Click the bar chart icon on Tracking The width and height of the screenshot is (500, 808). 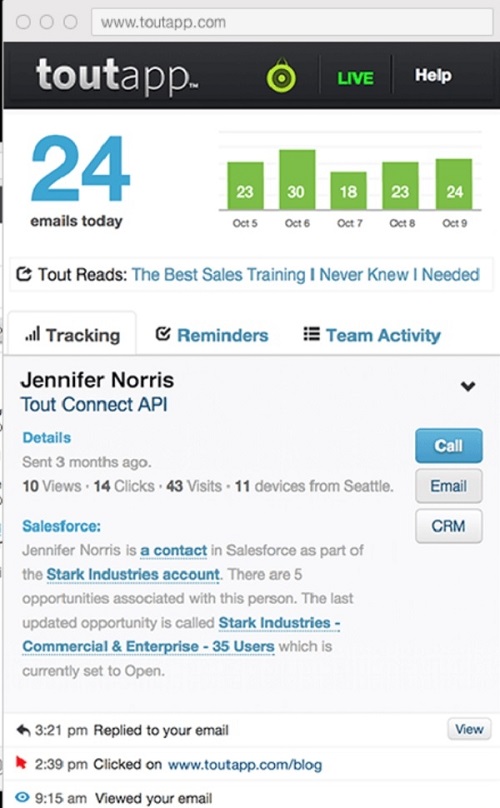click(x=32, y=334)
